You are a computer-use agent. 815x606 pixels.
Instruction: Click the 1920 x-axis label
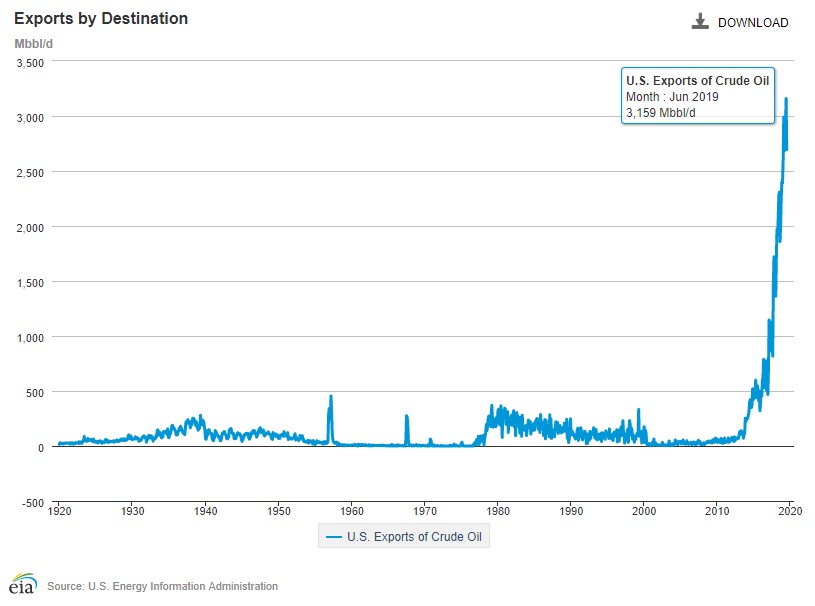click(59, 511)
